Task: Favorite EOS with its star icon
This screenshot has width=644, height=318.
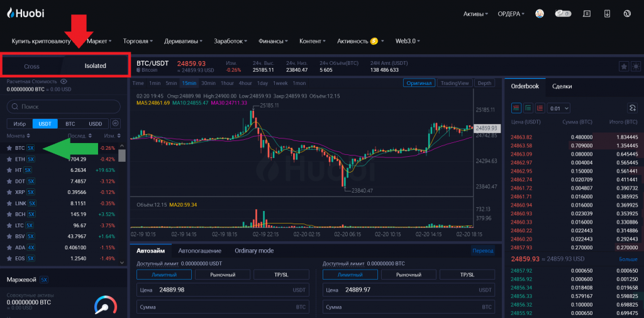Action: coord(9,259)
